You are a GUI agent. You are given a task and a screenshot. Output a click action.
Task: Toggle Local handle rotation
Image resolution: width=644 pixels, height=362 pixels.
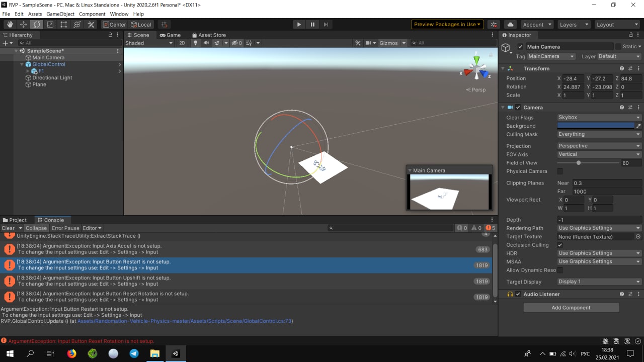(x=141, y=25)
